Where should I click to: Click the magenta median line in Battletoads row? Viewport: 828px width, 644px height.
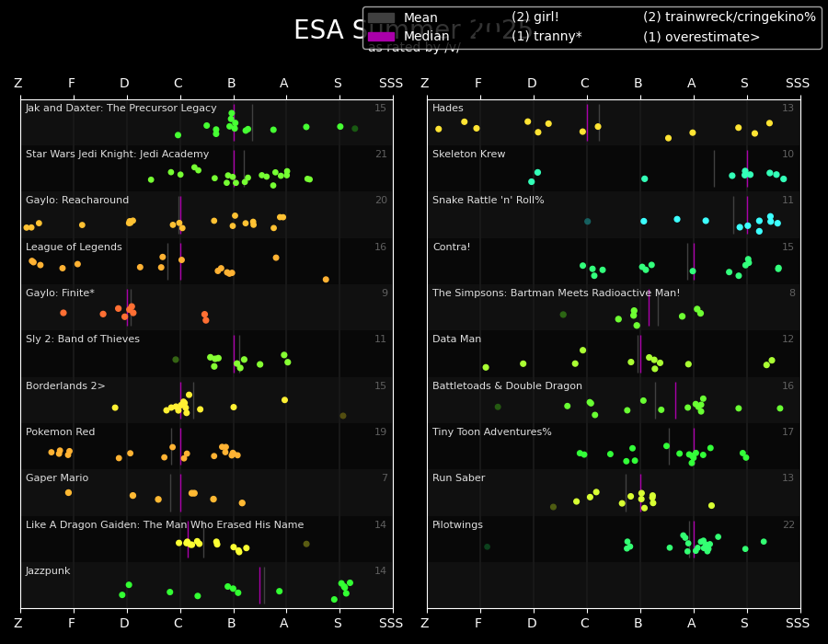pyautogui.click(x=675, y=400)
